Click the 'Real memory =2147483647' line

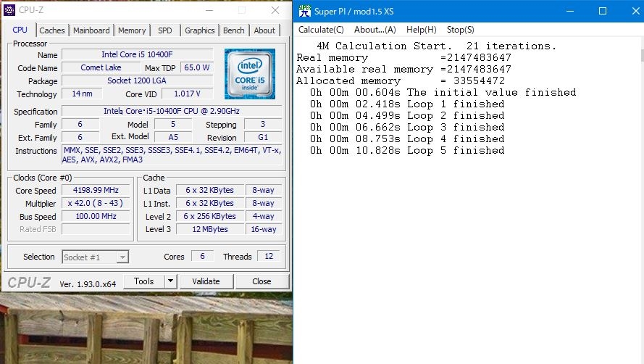[404, 57]
